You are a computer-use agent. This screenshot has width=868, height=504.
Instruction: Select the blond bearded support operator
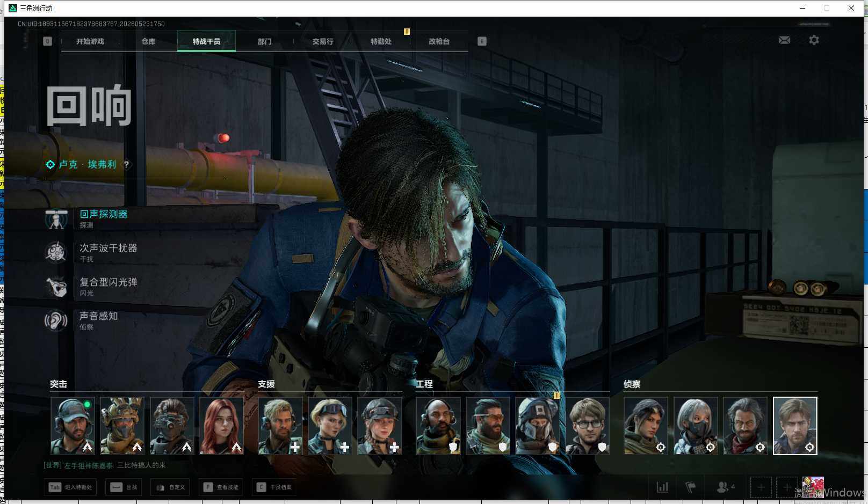(280, 426)
